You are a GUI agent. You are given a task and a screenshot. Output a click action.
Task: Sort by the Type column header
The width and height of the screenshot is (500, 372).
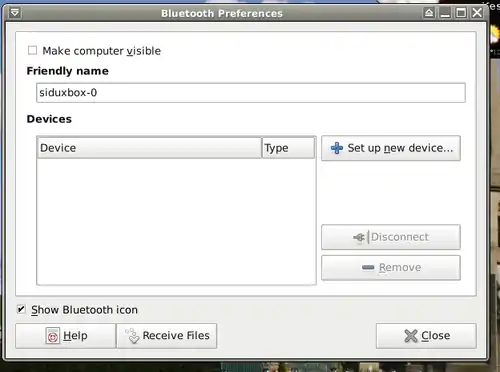288,148
